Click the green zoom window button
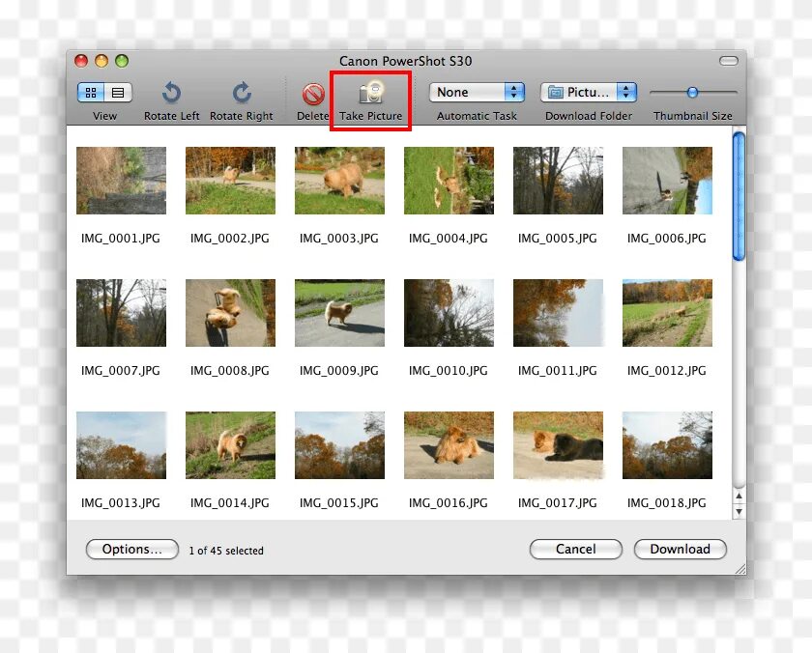The height and width of the screenshot is (653, 812). tap(122, 61)
